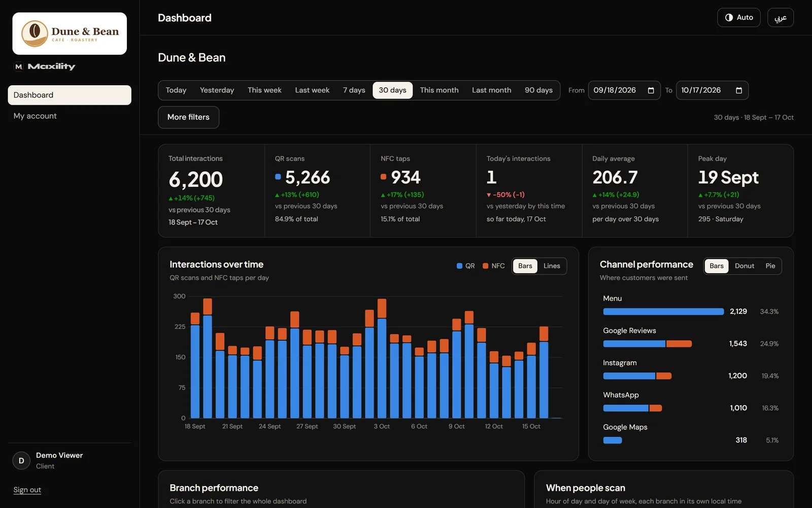Switch Interactions chart to Lines view

(552, 266)
